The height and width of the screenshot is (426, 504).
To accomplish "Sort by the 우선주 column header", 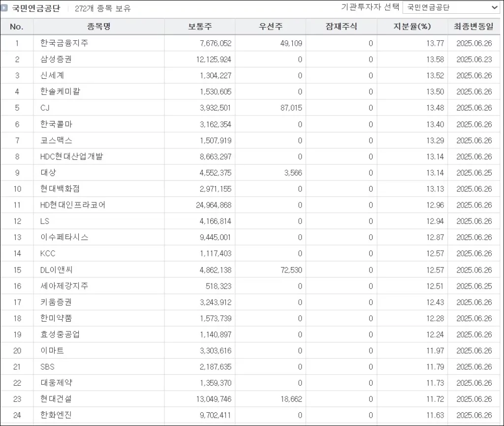I will click(270, 27).
